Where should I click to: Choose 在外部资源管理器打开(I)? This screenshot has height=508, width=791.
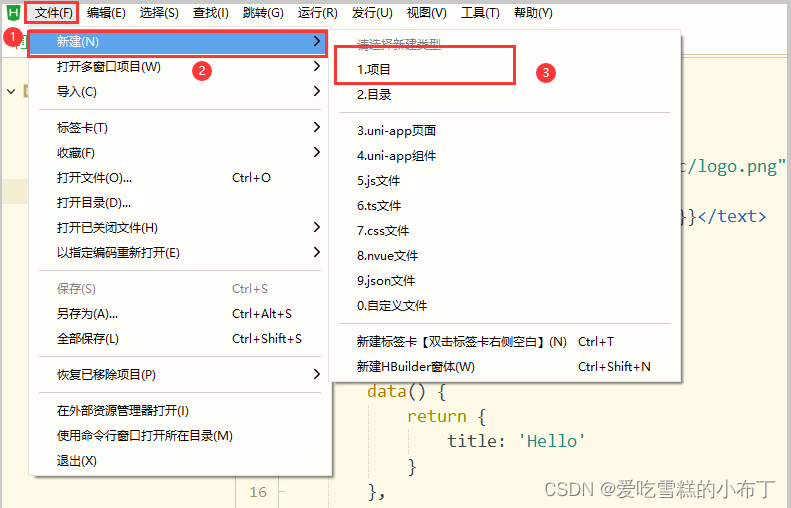coord(179,411)
